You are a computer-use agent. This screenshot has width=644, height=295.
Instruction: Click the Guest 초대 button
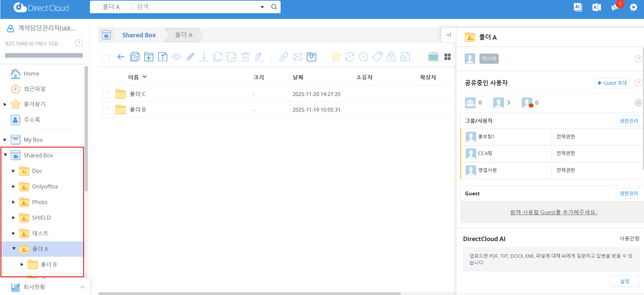tap(612, 83)
